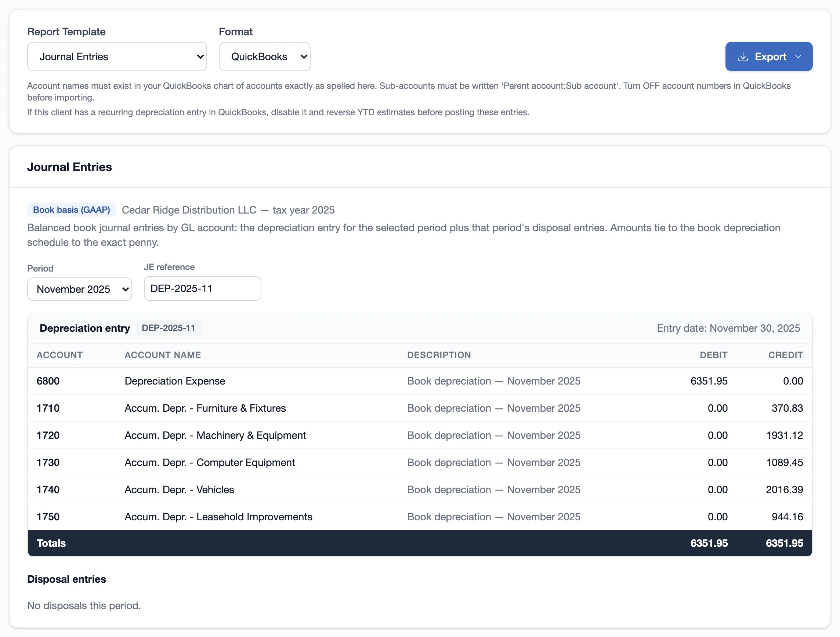Click the ACCOUNT NAME column header
840x637 pixels.
click(163, 355)
